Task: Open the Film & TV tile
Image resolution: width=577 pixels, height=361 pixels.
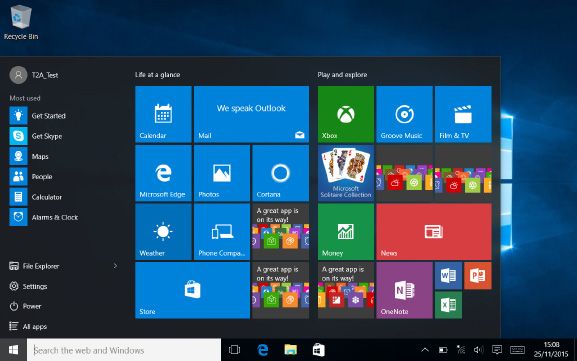Action: (x=463, y=114)
